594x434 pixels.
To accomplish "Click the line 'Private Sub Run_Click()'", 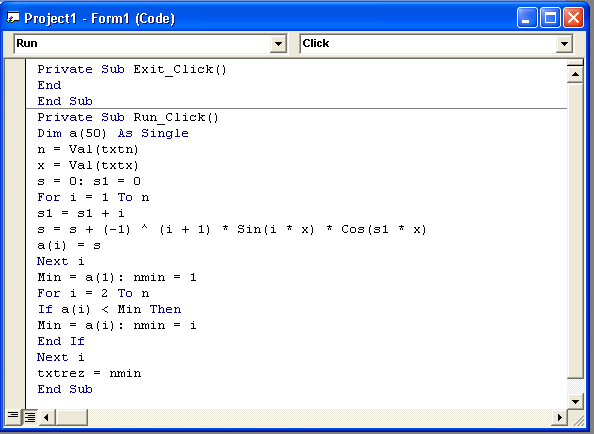I will tap(128, 117).
